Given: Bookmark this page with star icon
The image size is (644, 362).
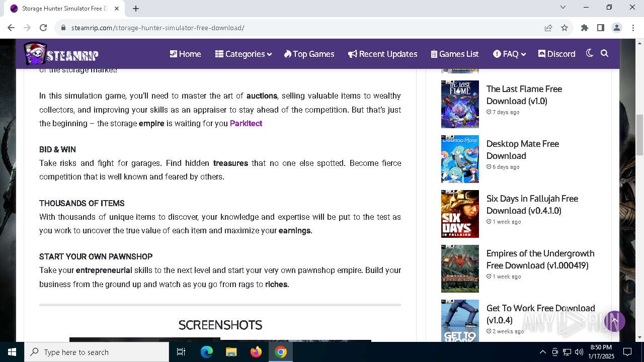Looking at the screenshot, I should (565, 28).
